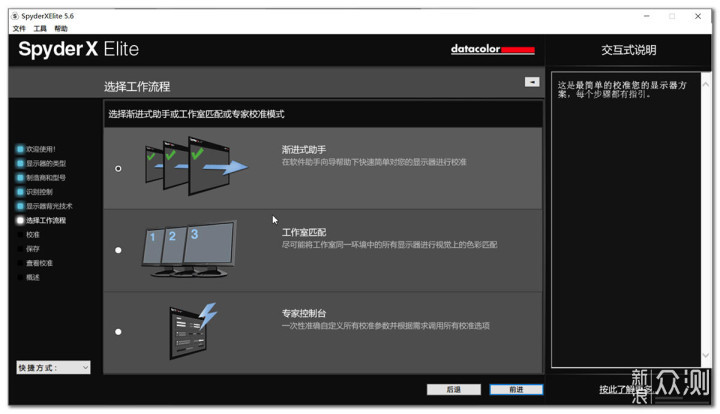
Task: Close the SpyderXElite window
Action: pyautogui.click(x=698, y=16)
